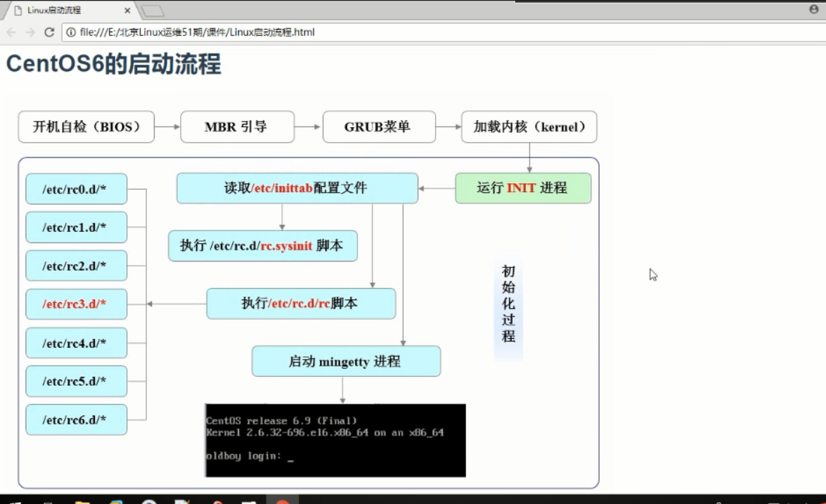Screen dimensions: 826x504
Task: Click the /etc/rc5.d/* box
Action: (77, 381)
